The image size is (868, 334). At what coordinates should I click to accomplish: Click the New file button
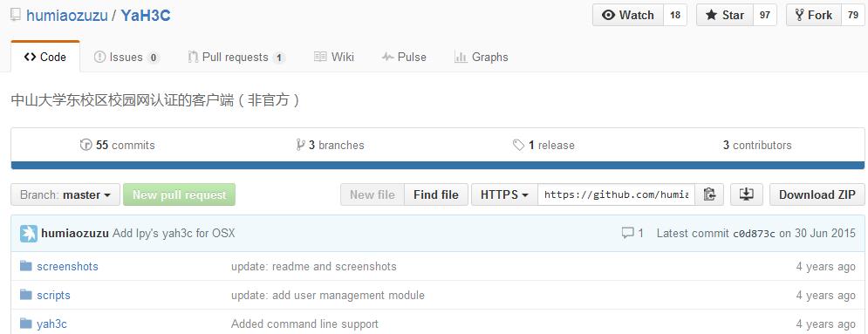pyautogui.click(x=372, y=194)
